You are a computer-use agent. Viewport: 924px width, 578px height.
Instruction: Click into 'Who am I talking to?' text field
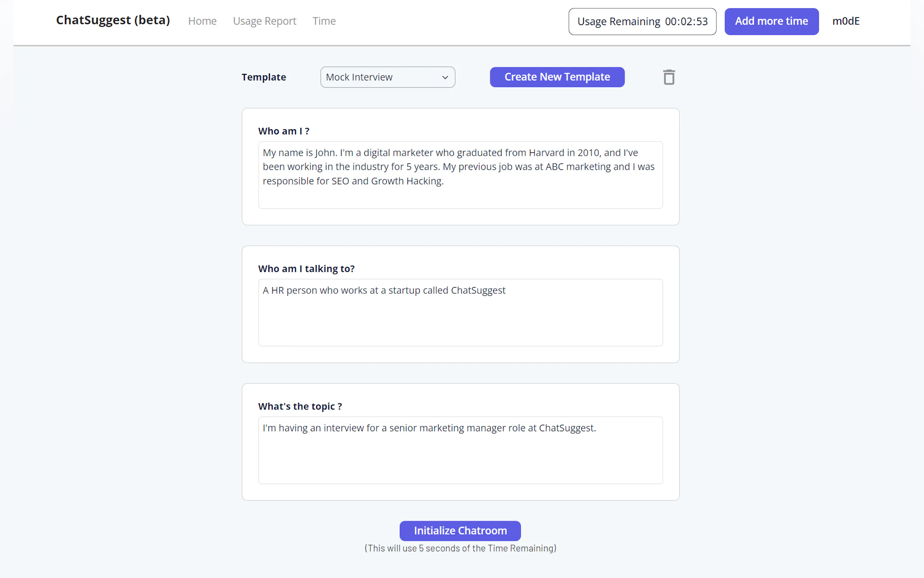[x=460, y=312]
